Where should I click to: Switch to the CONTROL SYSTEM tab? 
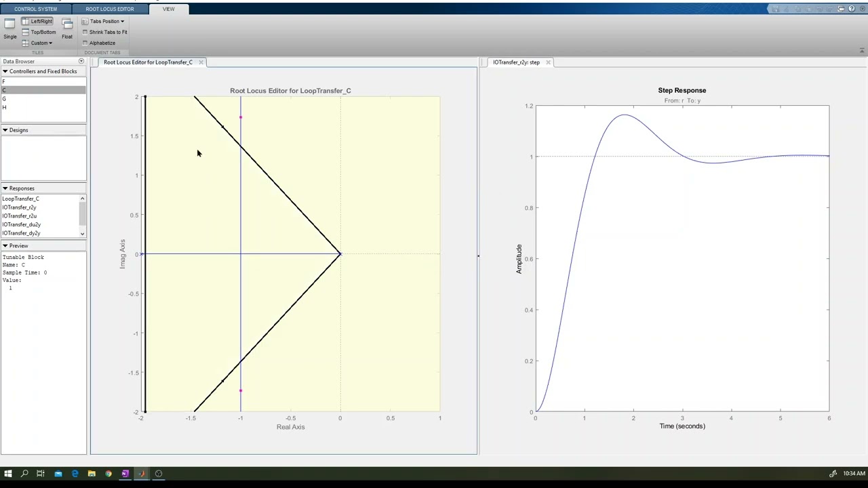[35, 9]
